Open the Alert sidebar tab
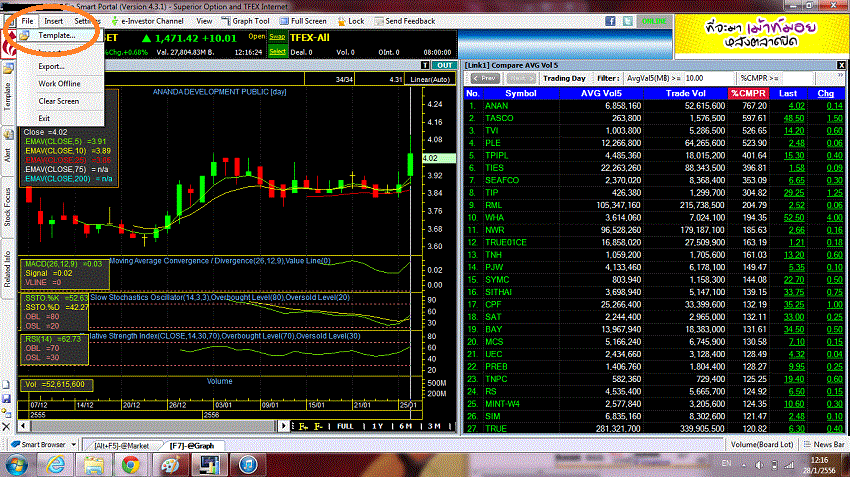 [8, 154]
